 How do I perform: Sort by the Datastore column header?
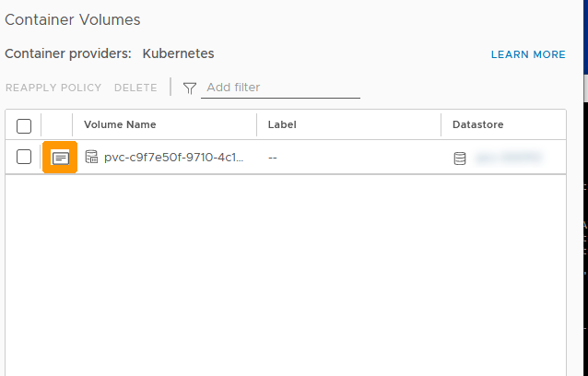(x=477, y=124)
